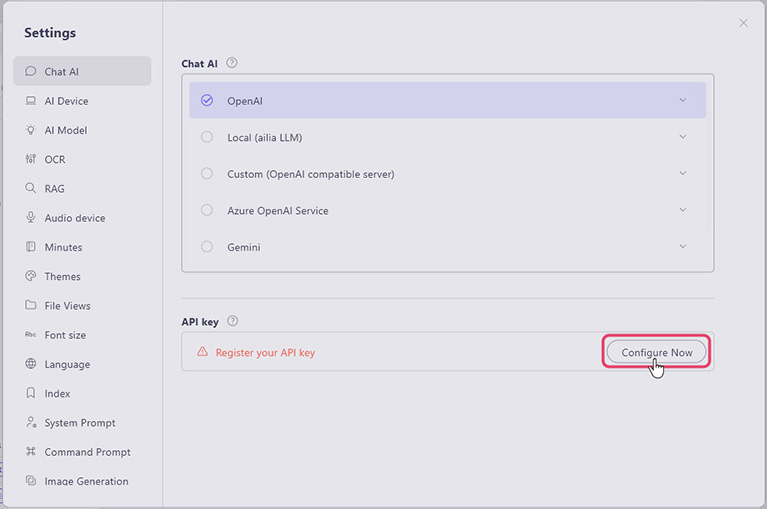Expand the OpenAI row chevron
The width and height of the screenshot is (767, 509).
coord(683,100)
